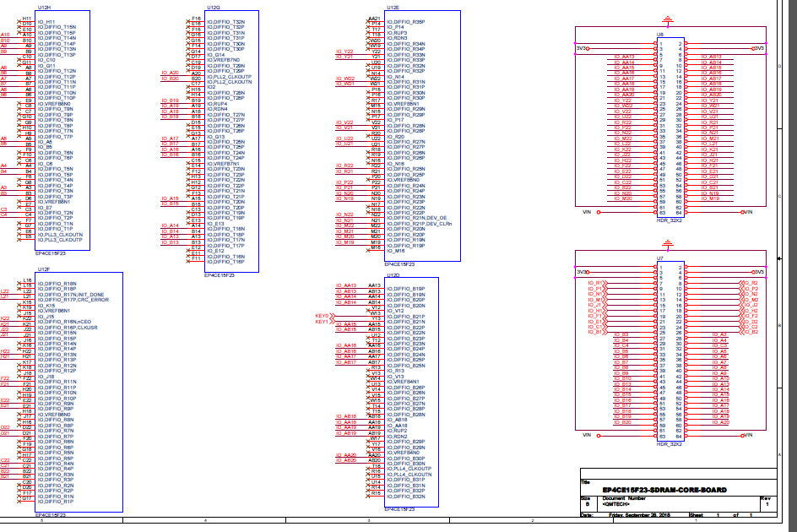Click the U12F component designator
This screenshot has height=532, width=797.
tap(44, 269)
